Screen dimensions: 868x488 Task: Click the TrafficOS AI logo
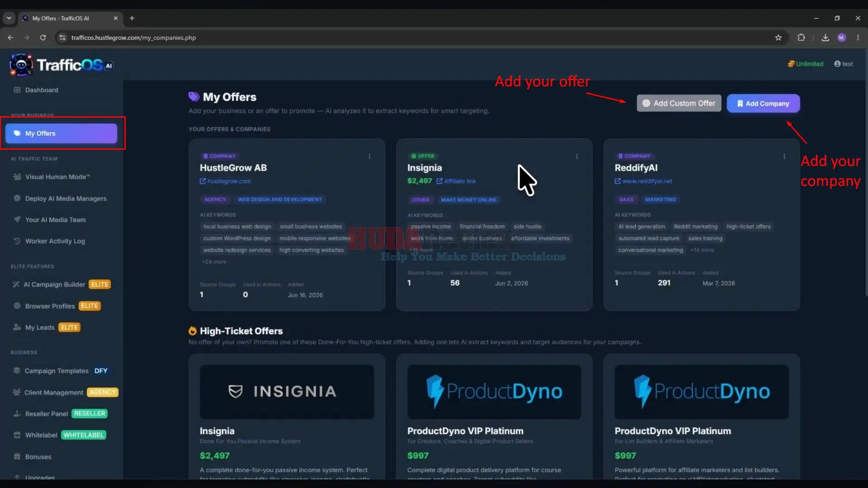(62, 65)
